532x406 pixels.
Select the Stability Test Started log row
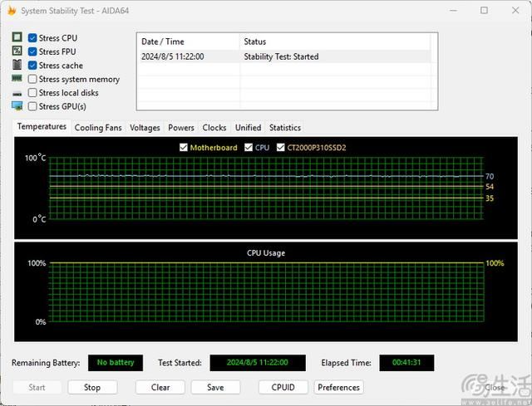point(283,56)
